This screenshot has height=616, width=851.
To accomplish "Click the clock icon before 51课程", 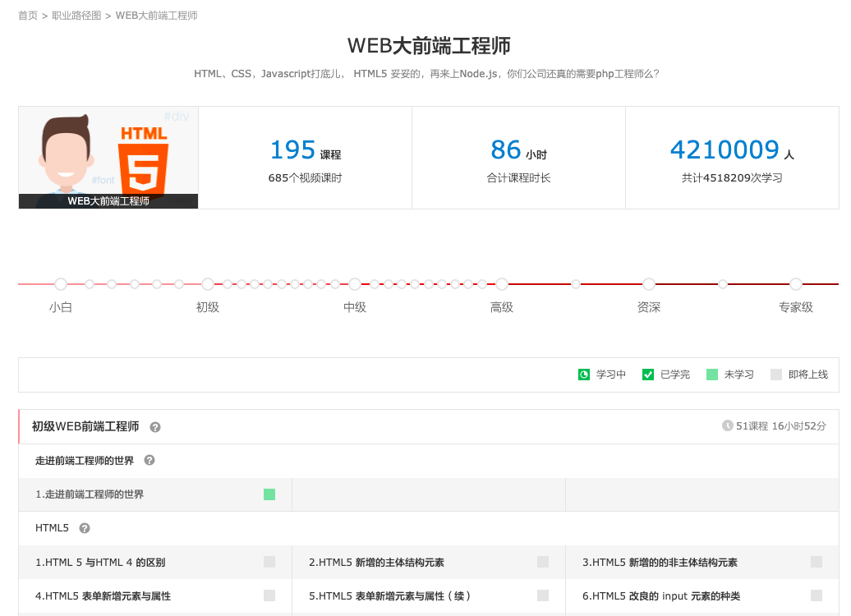I will [727, 425].
